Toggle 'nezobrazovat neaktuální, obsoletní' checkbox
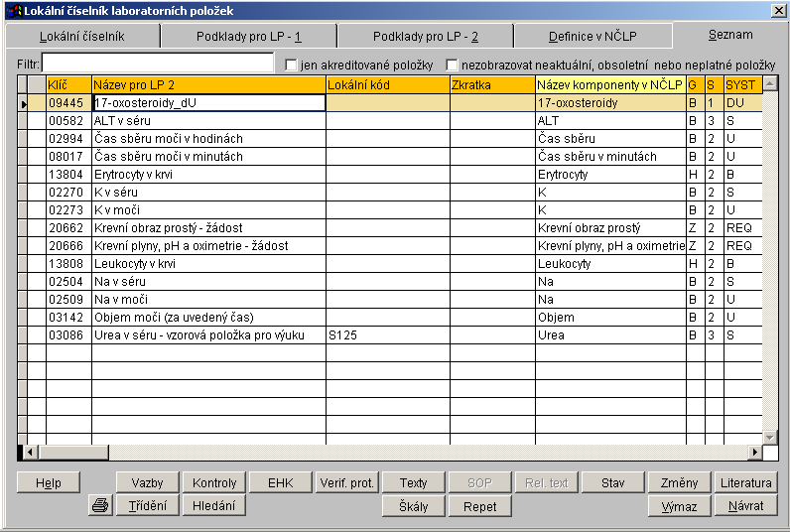 453,65
